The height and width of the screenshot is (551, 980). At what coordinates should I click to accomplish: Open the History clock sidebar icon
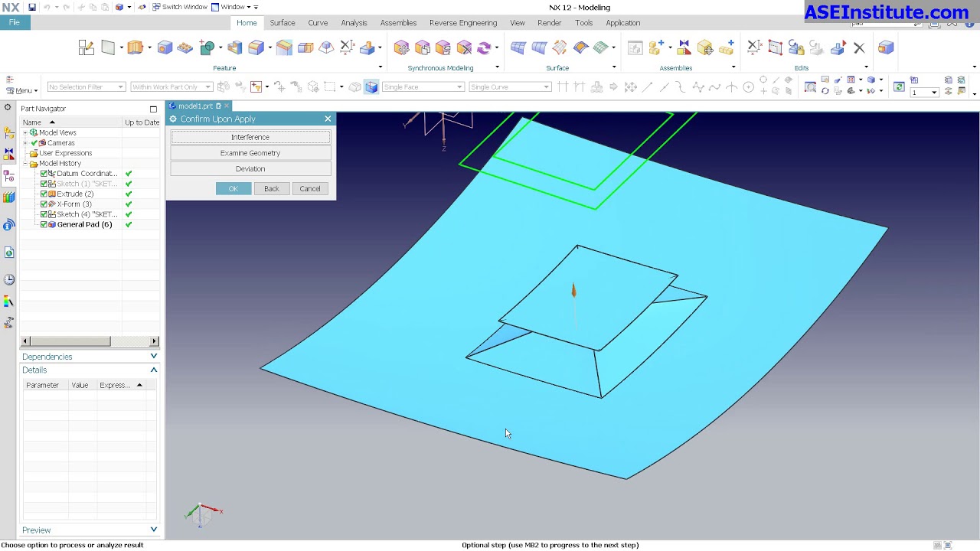[8, 279]
